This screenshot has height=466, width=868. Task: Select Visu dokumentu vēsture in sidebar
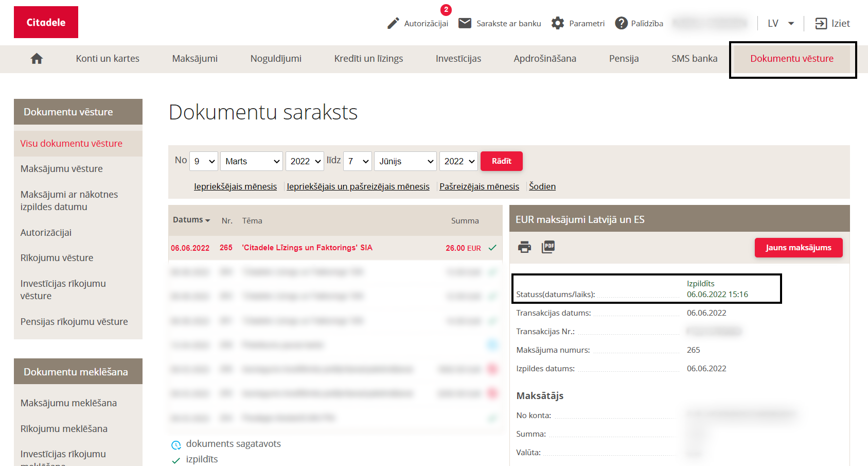click(78, 144)
